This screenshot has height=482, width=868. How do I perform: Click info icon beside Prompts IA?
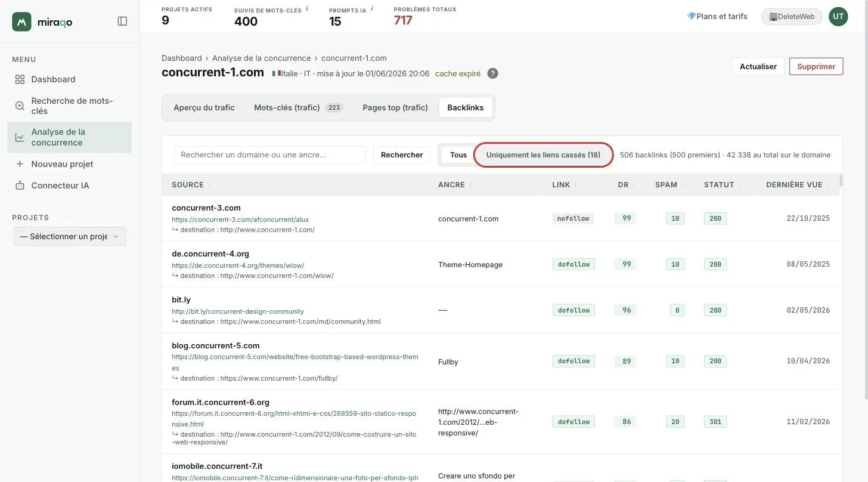click(x=372, y=9)
